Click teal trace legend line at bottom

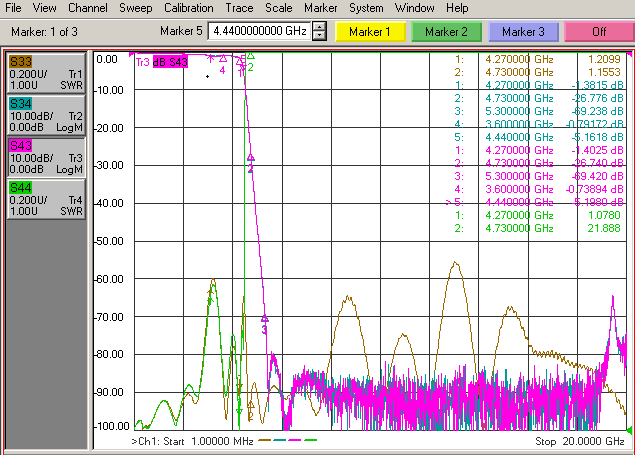pyautogui.click(x=280, y=440)
